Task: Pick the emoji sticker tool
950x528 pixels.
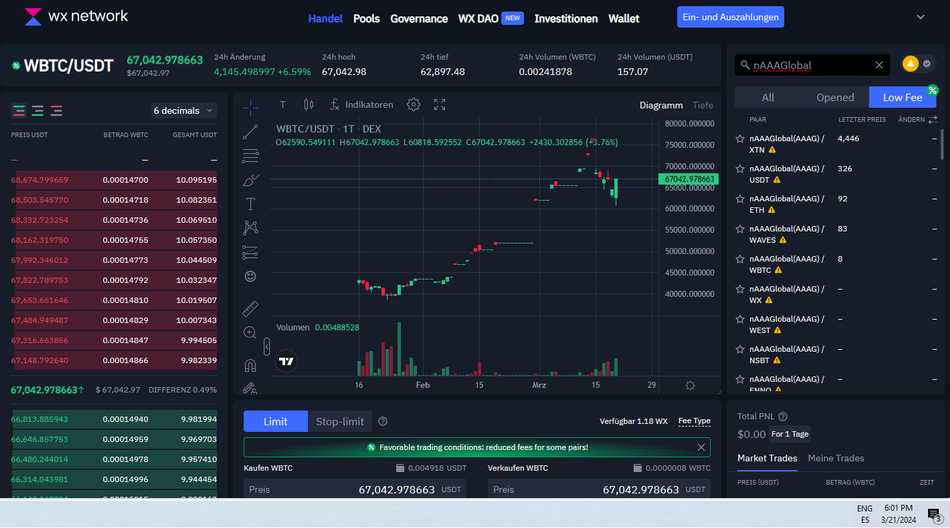Action: 250,276
